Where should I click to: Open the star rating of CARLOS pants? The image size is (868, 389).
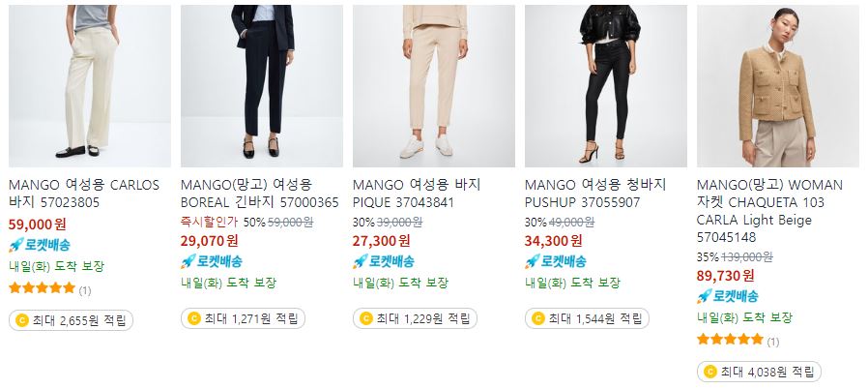tap(43, 288)
